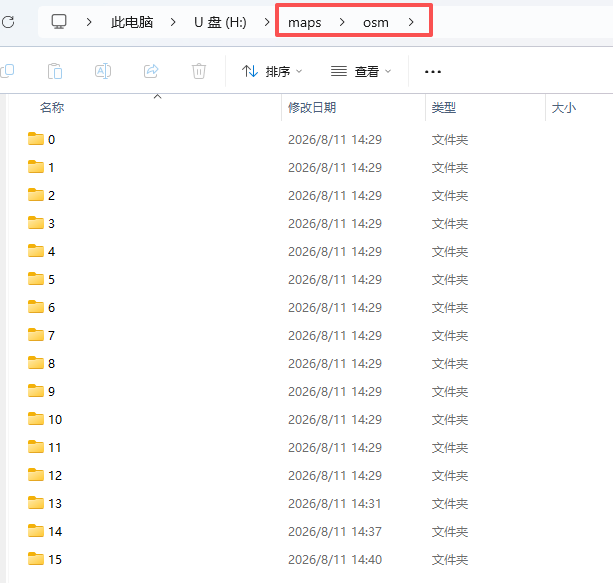
Task: Sort by 名称 column header
Action: pos(52,108)
